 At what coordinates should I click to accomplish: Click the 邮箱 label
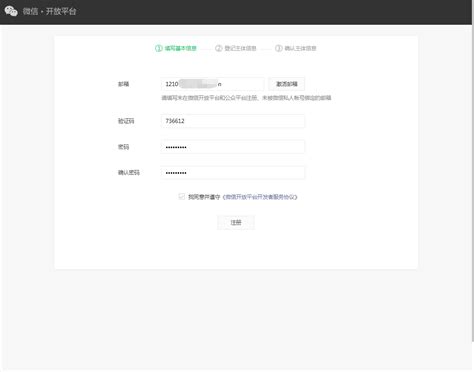click(x=123, y=84)
